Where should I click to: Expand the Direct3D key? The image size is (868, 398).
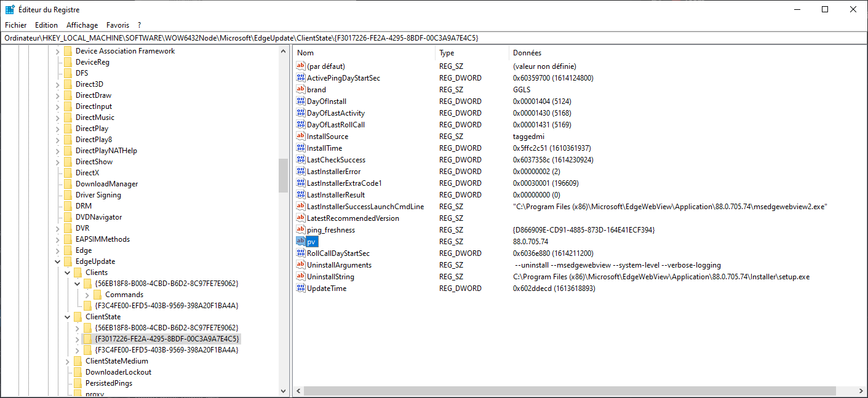(x=58, y=84)
